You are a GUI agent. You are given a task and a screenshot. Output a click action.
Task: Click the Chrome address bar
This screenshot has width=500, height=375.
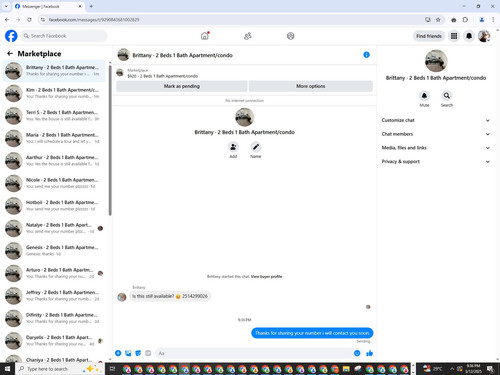233,20
